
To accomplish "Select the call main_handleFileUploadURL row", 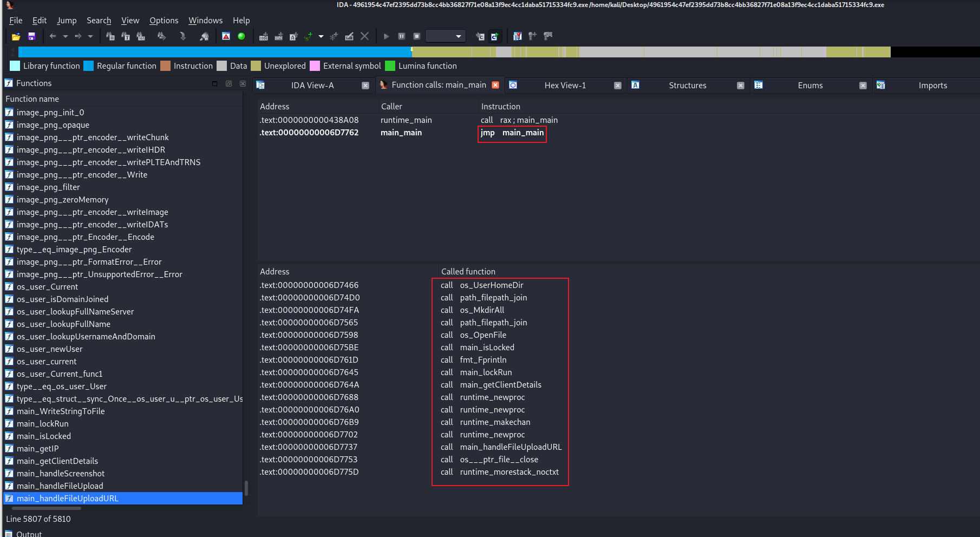I will [511, 447].
